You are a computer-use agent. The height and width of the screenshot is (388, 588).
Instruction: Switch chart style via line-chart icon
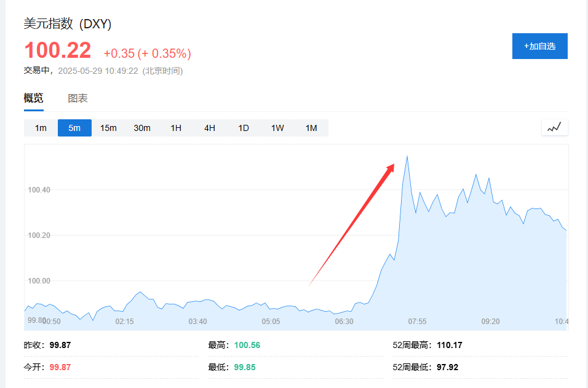(554, 128)
